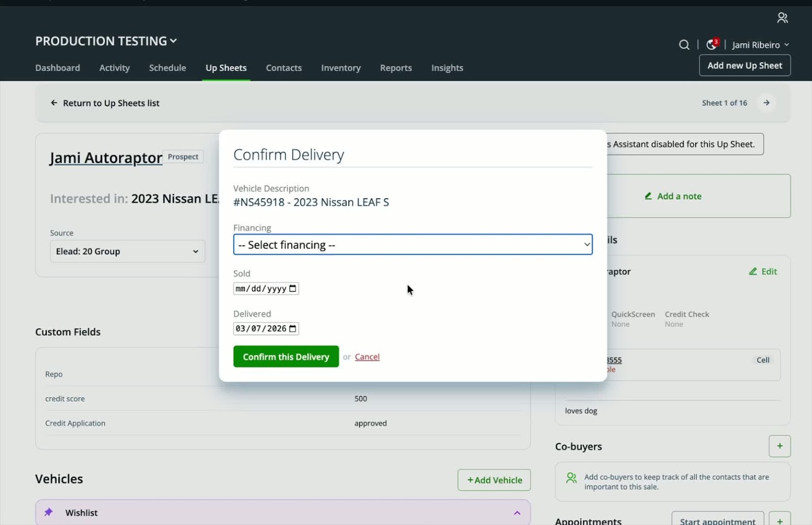Click the search magnifier icon
Image resolution: width=812 pixels, height=525 pixels.
[x=684, y=45]
